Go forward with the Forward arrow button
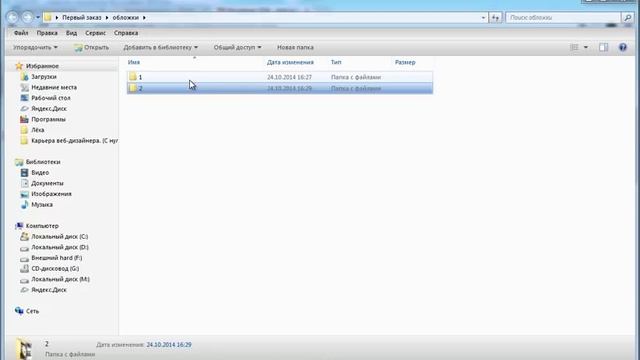Screen dimensions: 640x360 click(x=27, y=17)
